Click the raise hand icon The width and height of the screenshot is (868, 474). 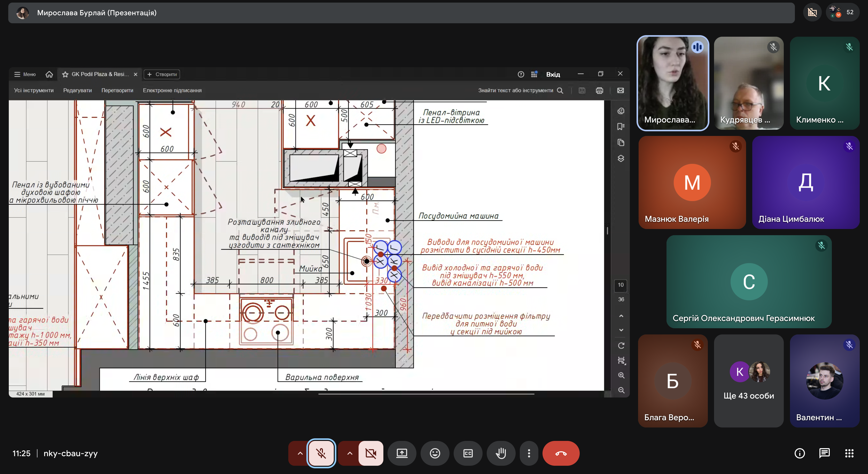(x=501, y=453)
